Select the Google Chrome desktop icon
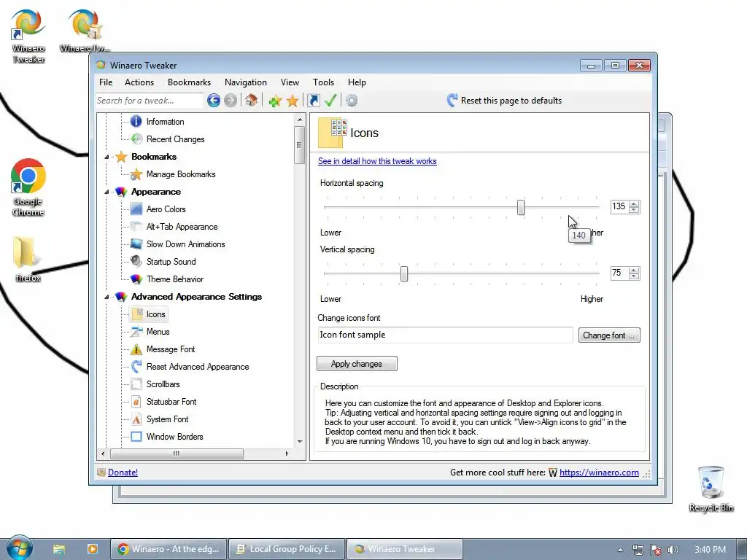Viewport: 747px width, 560px height. point(28,187)
